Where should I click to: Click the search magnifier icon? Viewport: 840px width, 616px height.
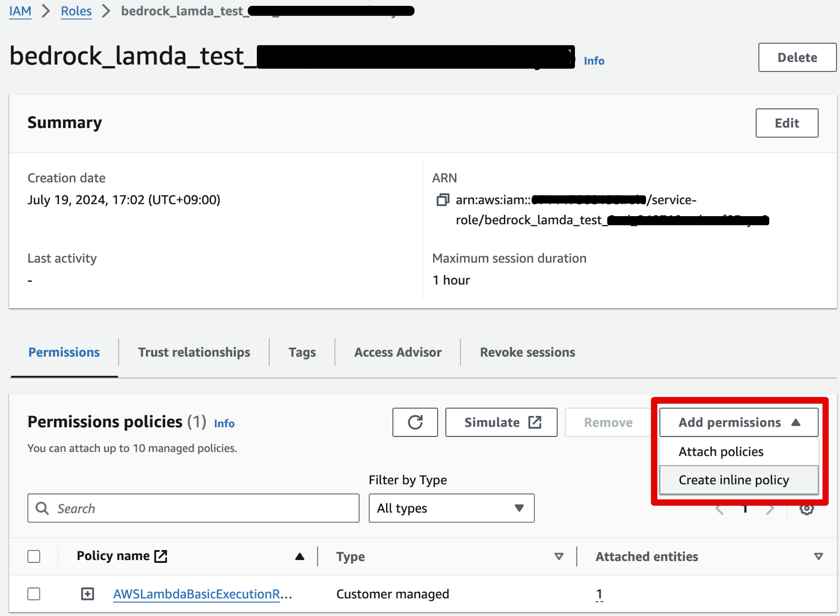pos(42,508)
